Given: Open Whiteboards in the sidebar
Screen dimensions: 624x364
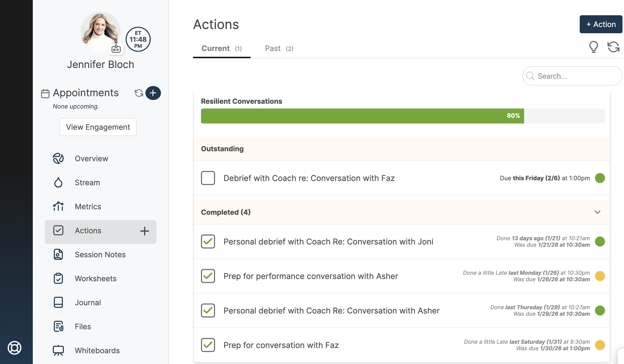Looking at the screenshot, I should tap(97, 350).
